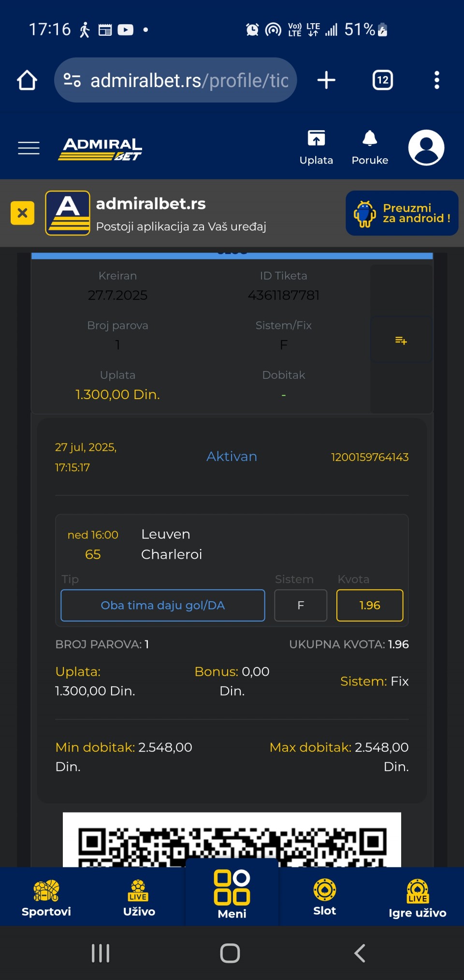This screenshot has height=980, width=464.
Task: Open a new browser tab
Action: tap(326, 80)
